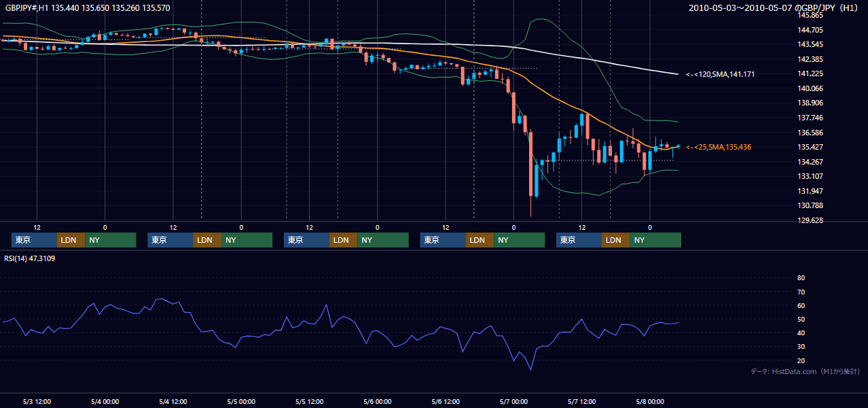Click the NY session box above 5/5 00:00
The image size is (868, 408).
(x=247, y=240)
